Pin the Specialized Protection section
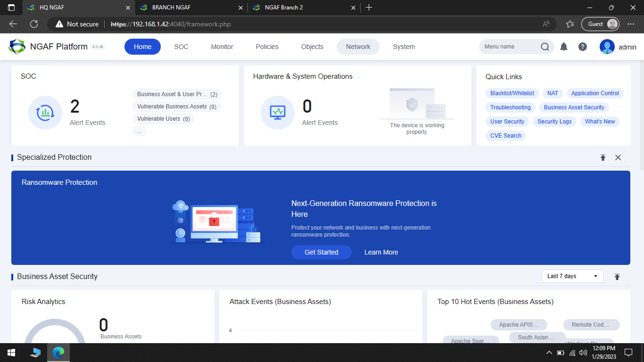Screen dimensions: 644x362 [x=603, y=157]
